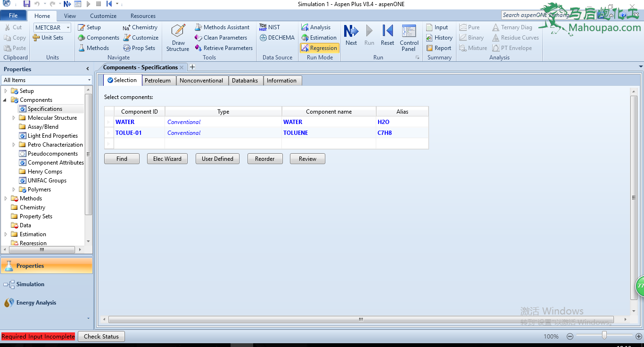
Task: Open Prop Sets in the ribbon
Action: tap(139, 48)
